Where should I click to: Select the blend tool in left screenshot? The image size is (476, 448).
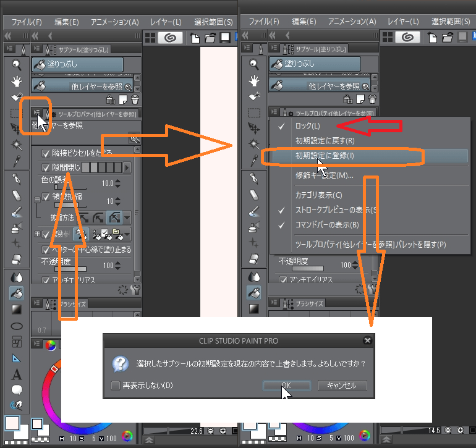point(17,276)
